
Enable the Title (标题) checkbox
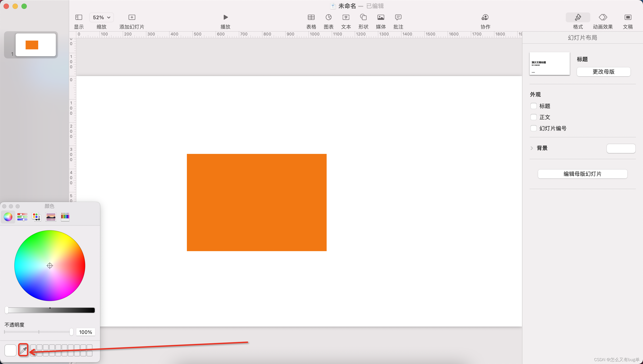[x=533, y=106]
